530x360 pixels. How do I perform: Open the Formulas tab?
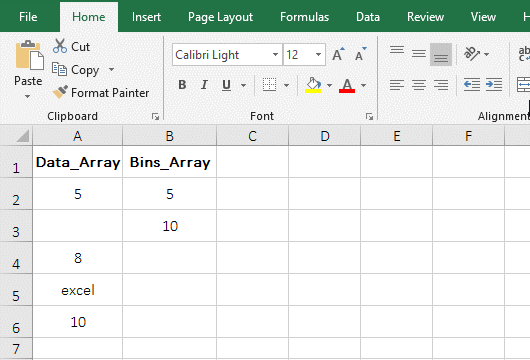(x=304, y=17)
